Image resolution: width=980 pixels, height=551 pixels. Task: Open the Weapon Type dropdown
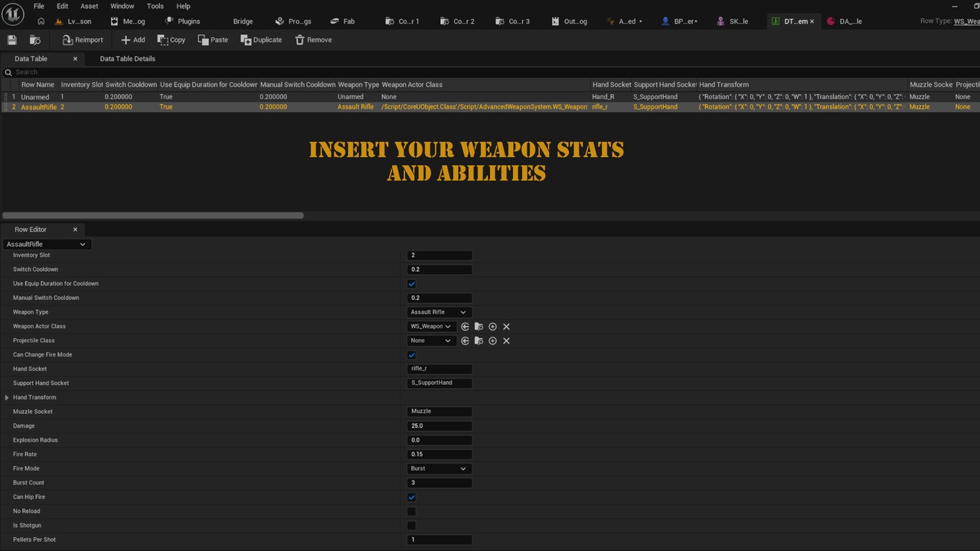click(x=439, y=312)
